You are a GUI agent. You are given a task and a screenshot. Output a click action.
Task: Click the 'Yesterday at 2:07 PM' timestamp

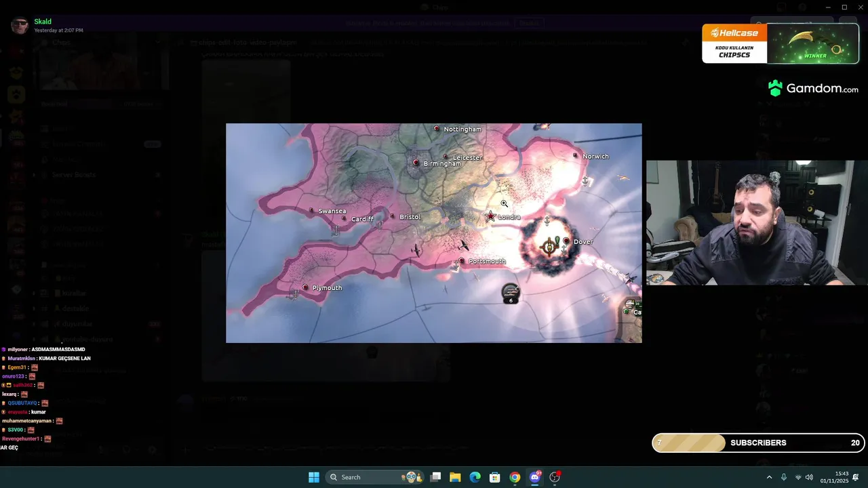[x=58, y=30]
